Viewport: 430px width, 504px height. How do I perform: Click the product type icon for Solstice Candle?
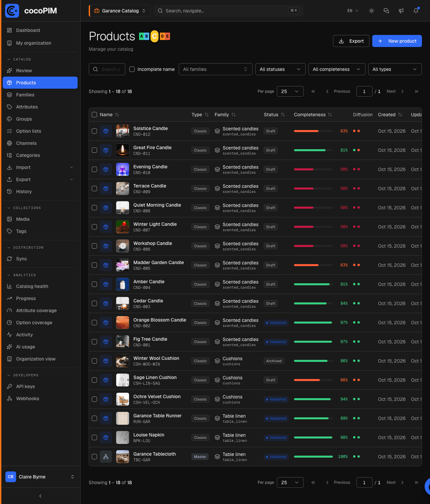pos(106,131)
